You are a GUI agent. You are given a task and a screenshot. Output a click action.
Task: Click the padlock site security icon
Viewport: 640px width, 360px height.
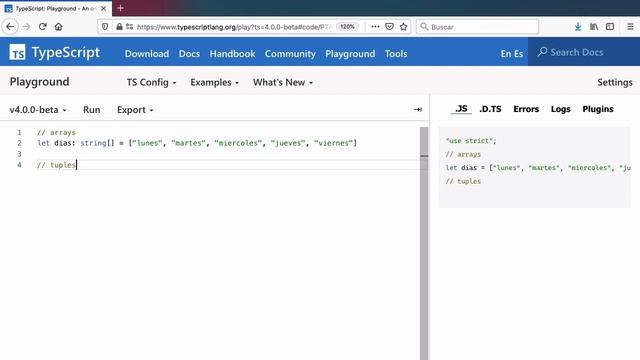pyautogui.click(x=119, y=27)
